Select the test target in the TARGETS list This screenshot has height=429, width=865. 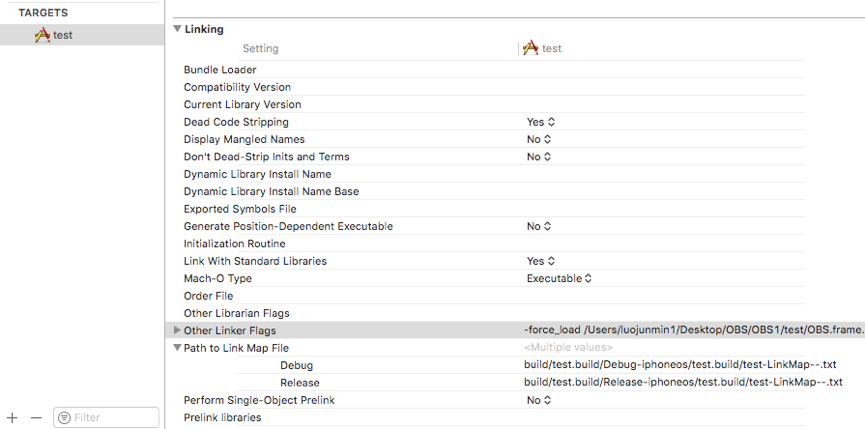(x=62, y=35)
